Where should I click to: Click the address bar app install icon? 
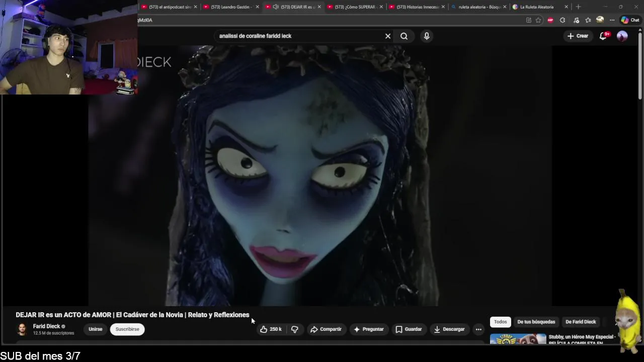tap(529, 20)
